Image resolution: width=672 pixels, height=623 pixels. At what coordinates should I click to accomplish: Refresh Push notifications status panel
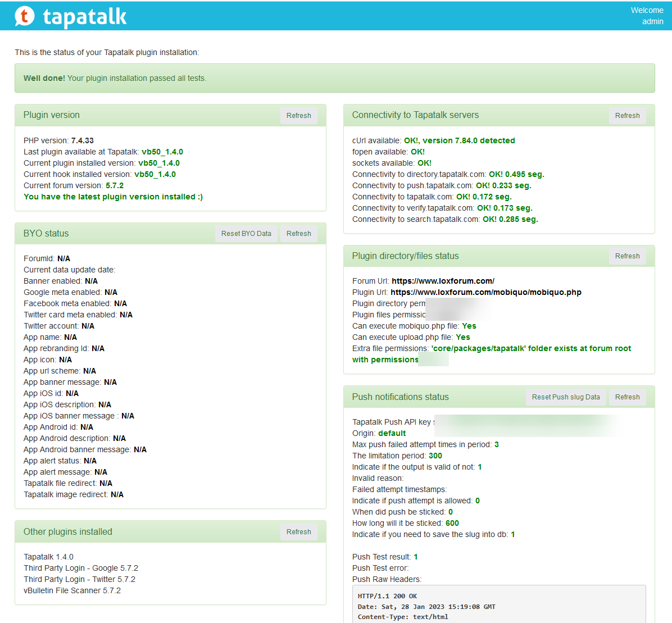[628, 397]
